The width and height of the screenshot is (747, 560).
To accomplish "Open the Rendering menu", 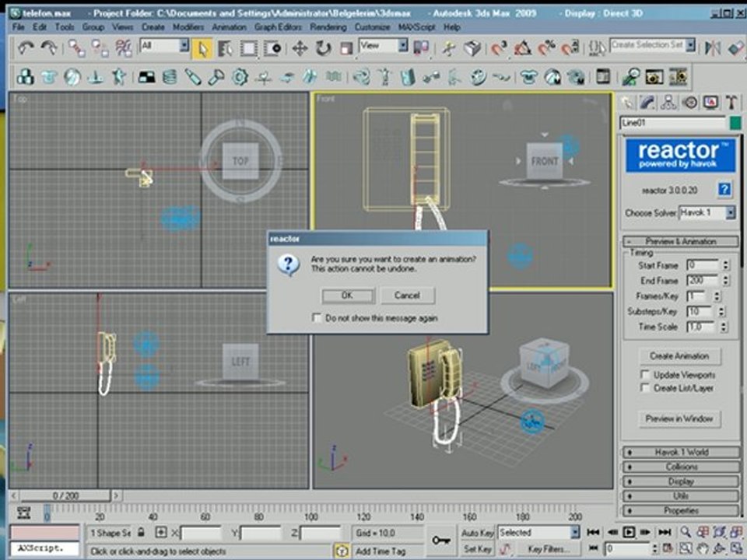I will click(x=328, y=27).
